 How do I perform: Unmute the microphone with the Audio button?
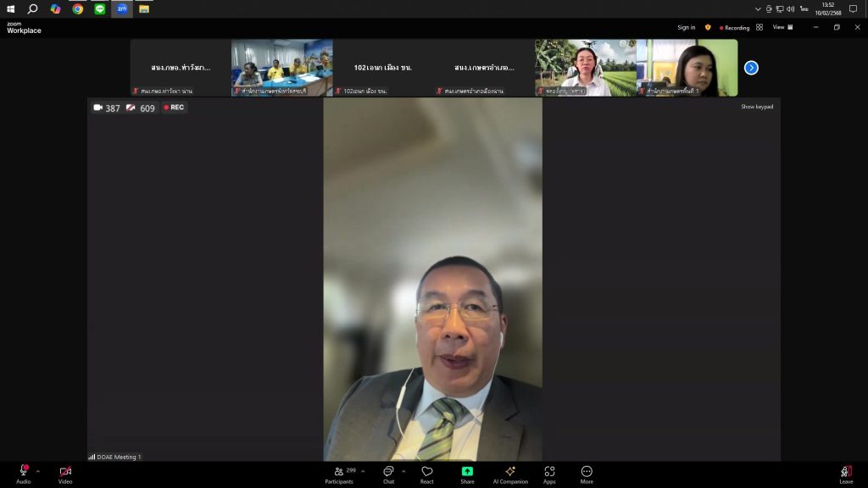[x=23, y=473]
